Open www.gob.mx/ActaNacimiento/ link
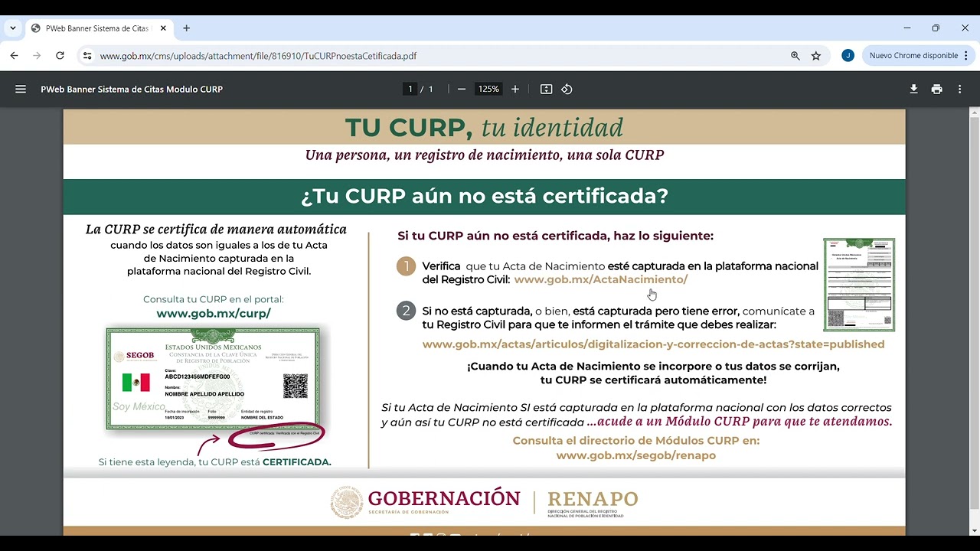 pyautogui.click(x=601, y=280)
